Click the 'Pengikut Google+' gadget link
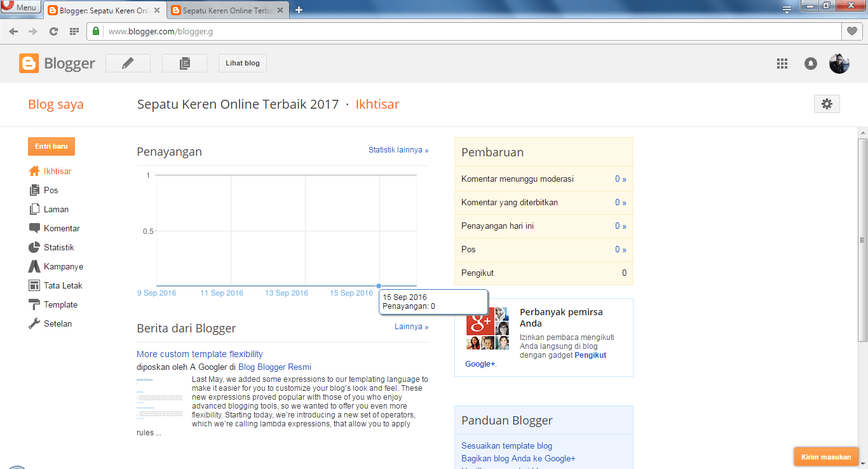The image size is (868, 469). tap(590, 355)
